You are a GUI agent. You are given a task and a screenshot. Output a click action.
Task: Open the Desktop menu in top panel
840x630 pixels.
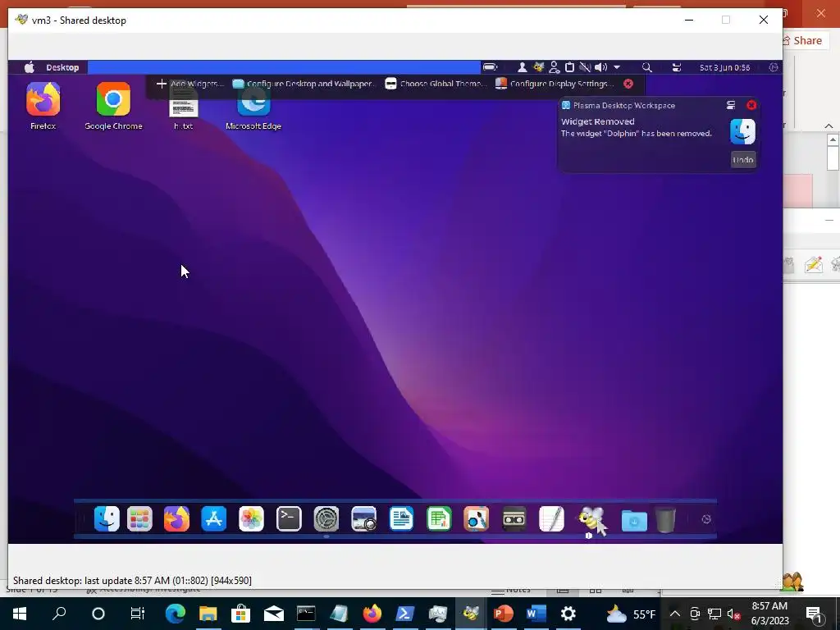[62, 67]
